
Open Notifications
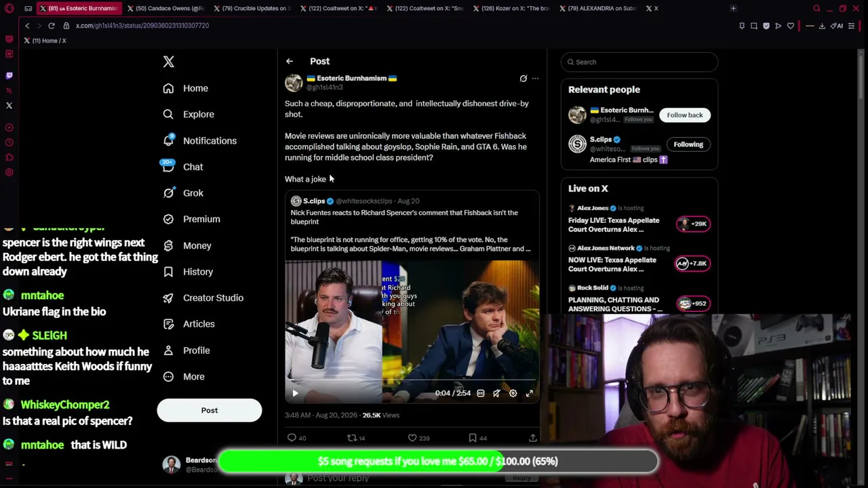(200, 140)
